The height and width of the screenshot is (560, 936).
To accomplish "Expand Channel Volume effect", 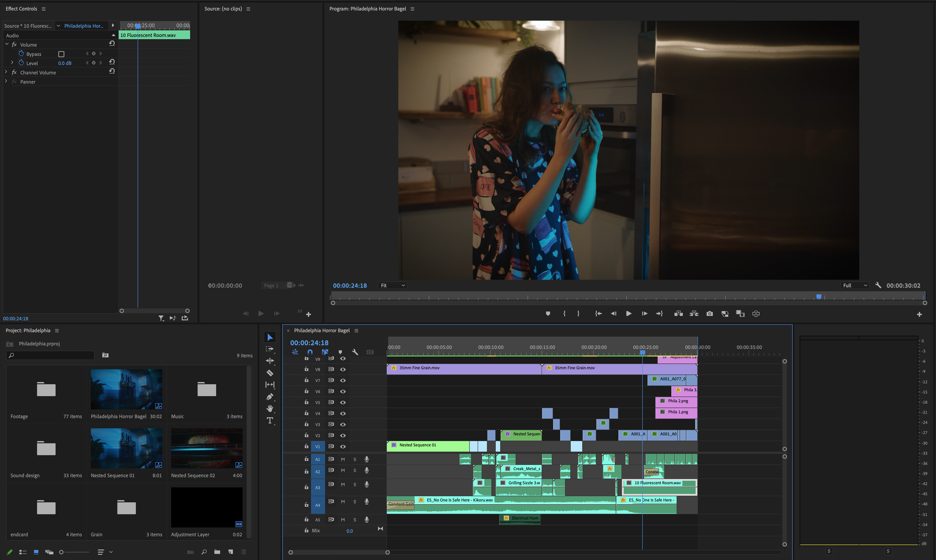I will pyautogui.click(x=6, y=72).
